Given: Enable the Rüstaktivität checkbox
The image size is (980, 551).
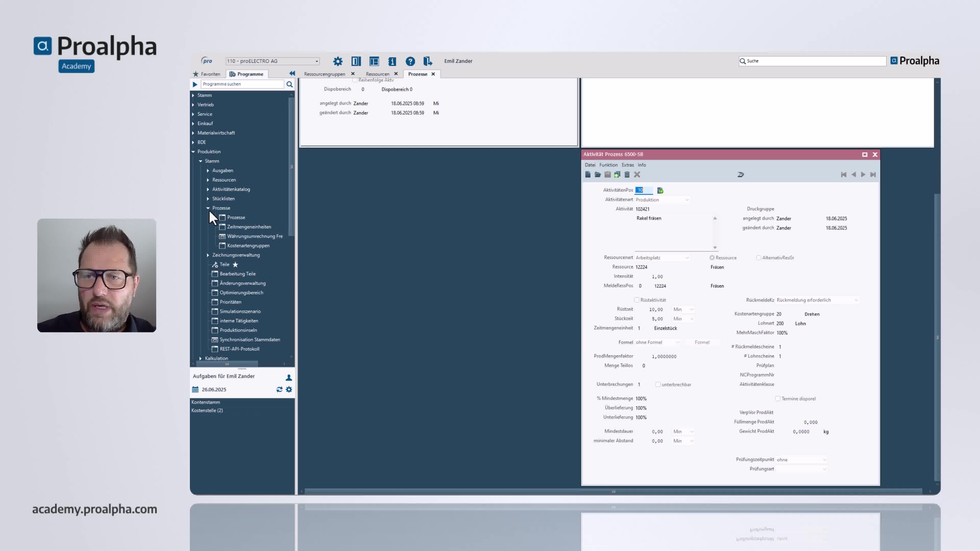Looking at the screenshot, I should point(637,300).
